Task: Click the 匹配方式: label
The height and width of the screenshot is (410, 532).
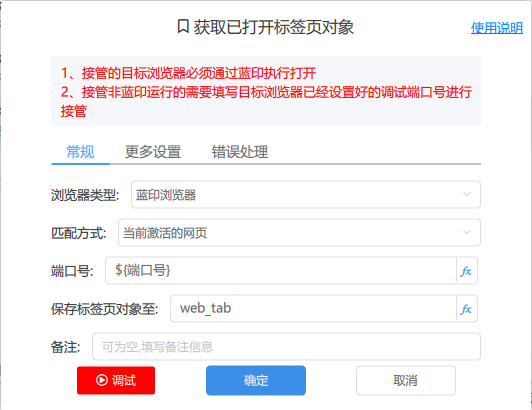Action: [x=79, y=233]
